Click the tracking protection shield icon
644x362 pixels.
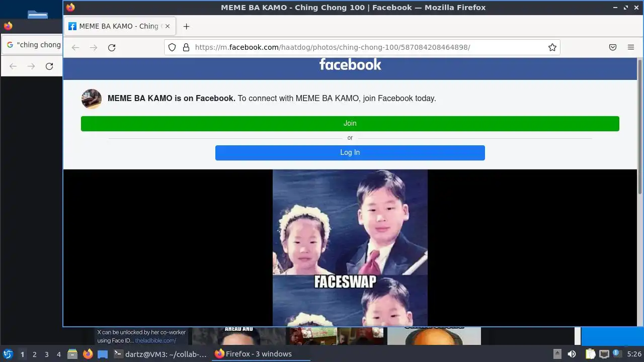(x=172, y=47)
